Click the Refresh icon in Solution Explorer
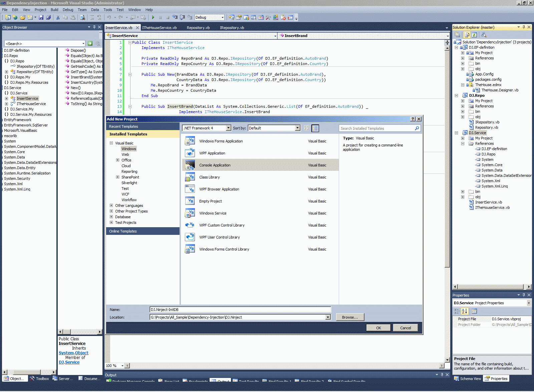This screenshot has width=534, height=392. (x=474, y=35)
